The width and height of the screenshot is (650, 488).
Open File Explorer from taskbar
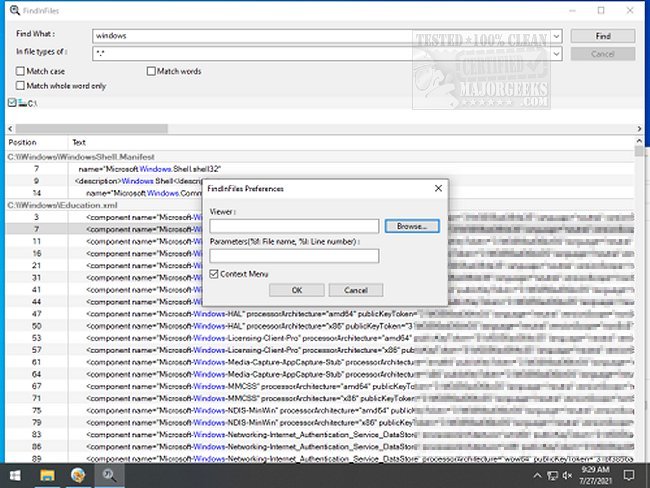[47, 475]
